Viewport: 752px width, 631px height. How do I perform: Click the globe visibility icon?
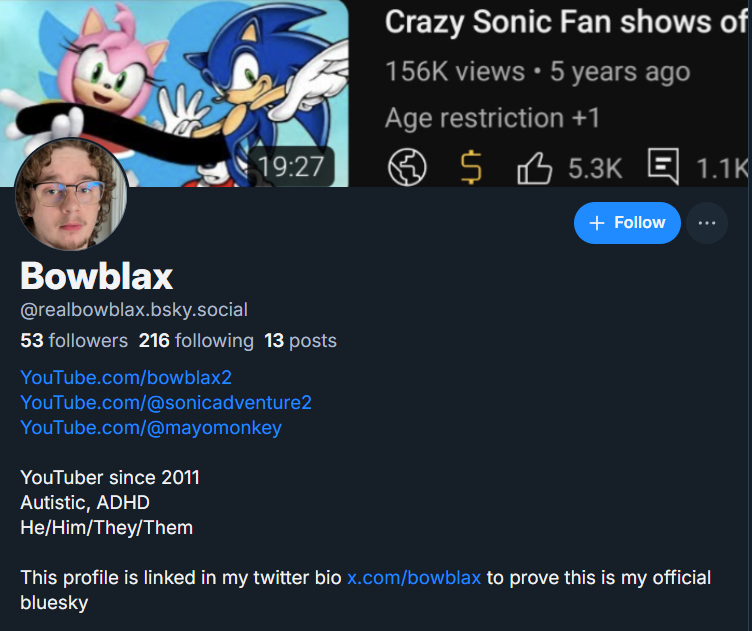point(407,168)
